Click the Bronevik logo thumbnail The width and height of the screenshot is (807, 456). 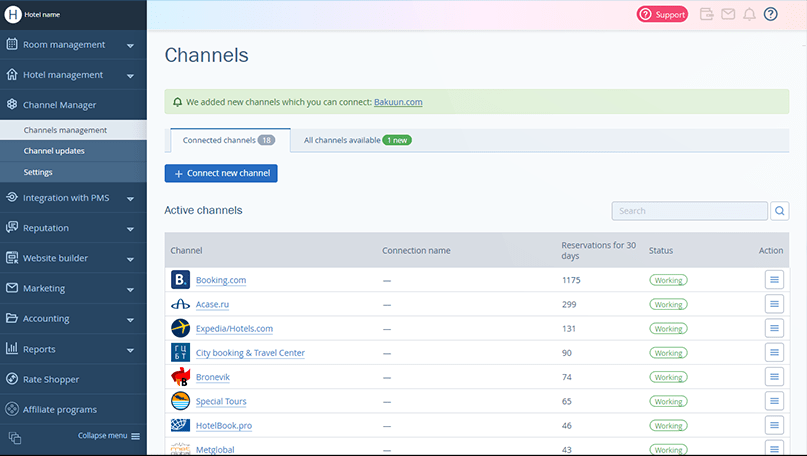(180, 377)
